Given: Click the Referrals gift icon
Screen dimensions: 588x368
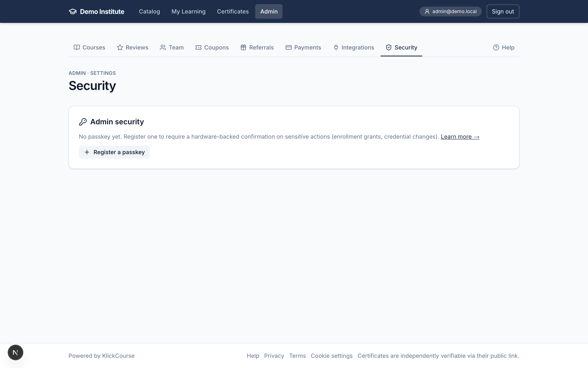Looking at the screenshot, I should click(x=243, y=47).
